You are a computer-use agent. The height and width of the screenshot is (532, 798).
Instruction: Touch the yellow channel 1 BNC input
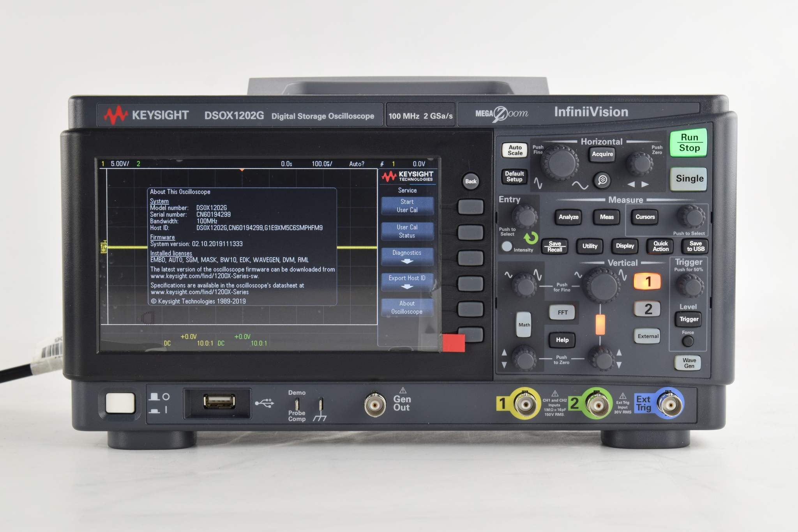525,404
